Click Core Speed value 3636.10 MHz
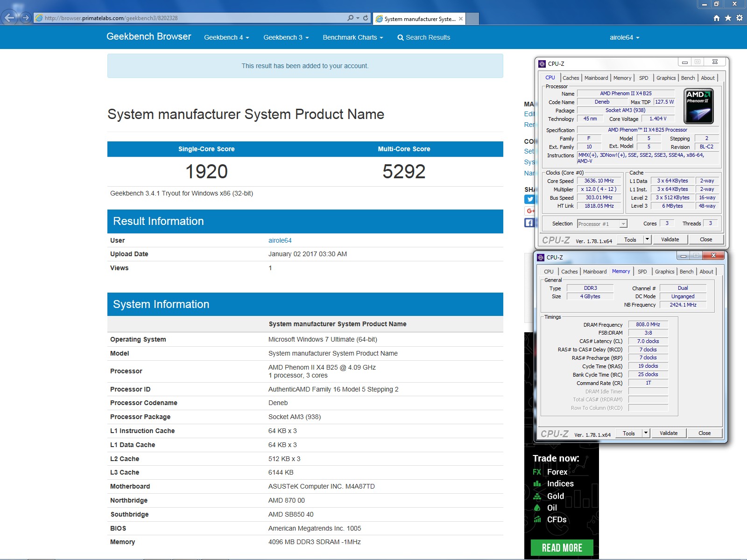 click(599, 181)
